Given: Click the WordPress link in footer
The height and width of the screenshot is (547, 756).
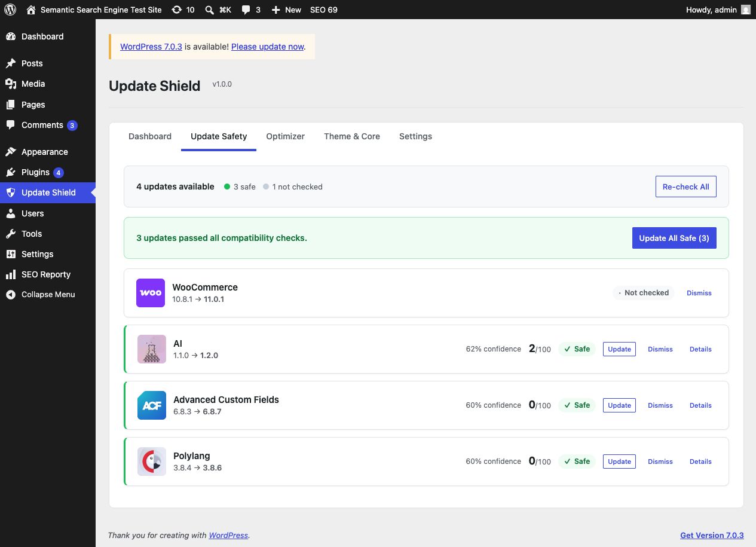Looking at the screenshot, I should pyautogui.click(x=228, y=535).
